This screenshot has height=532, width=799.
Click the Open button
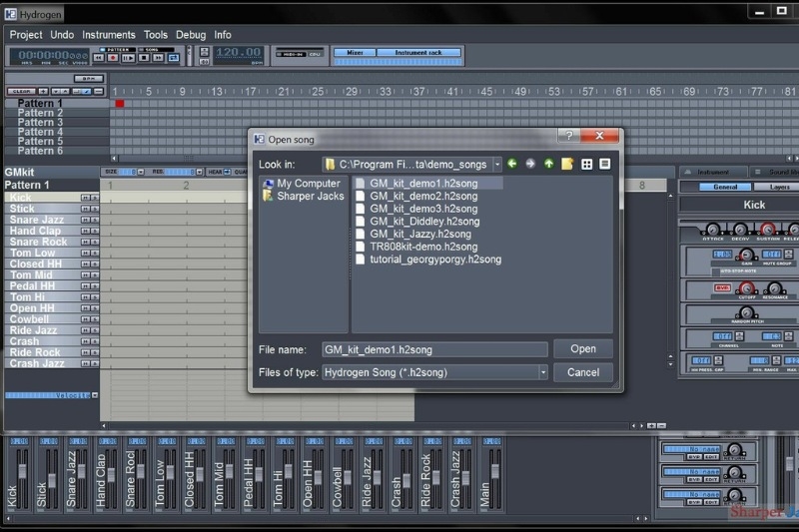click(x=583, y=348)
